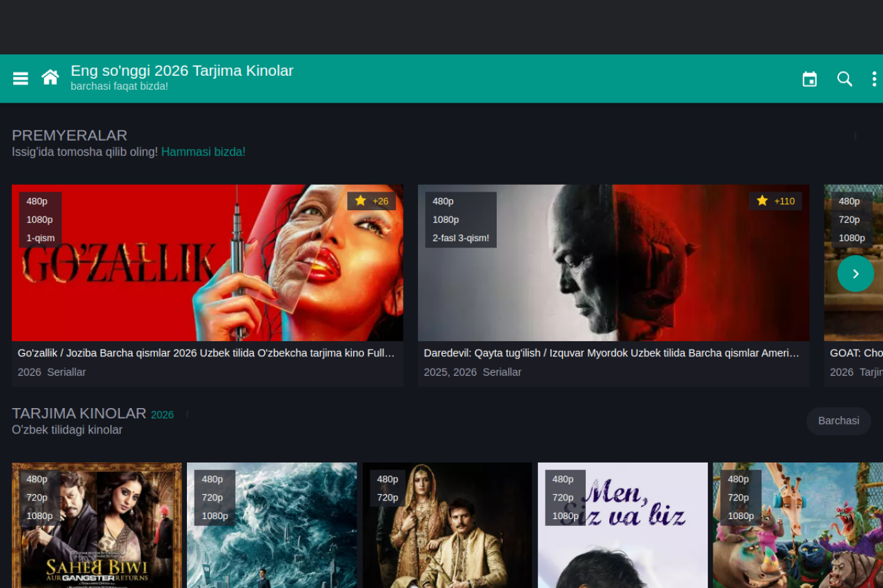Follow the 'Hammasi bizda!' link
The height and width of the screenshot is (588, 883).
(204, 152)
